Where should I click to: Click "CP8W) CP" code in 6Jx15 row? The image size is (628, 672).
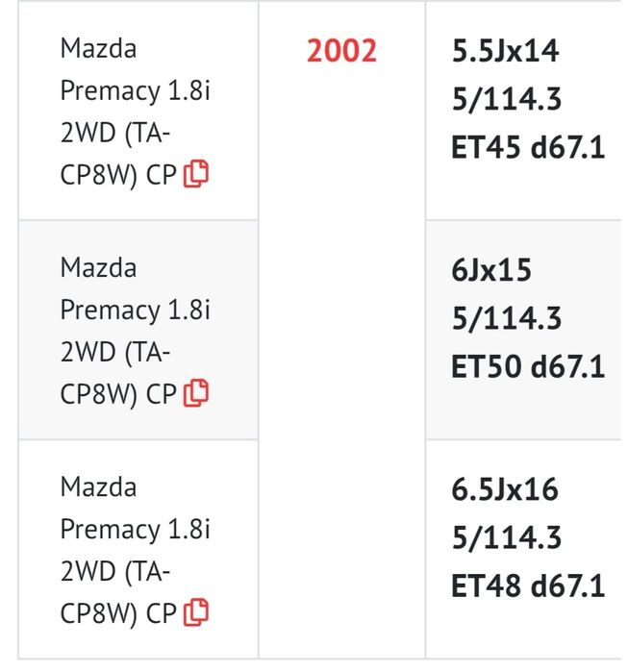(117, 393)
